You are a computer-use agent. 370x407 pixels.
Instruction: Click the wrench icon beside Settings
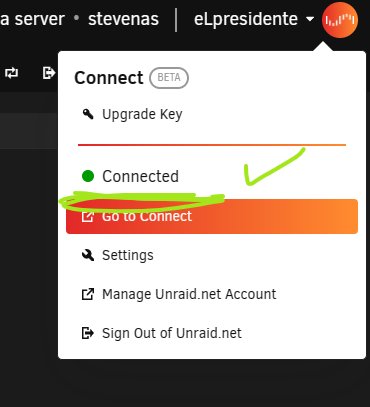click(x=88, y=255)
